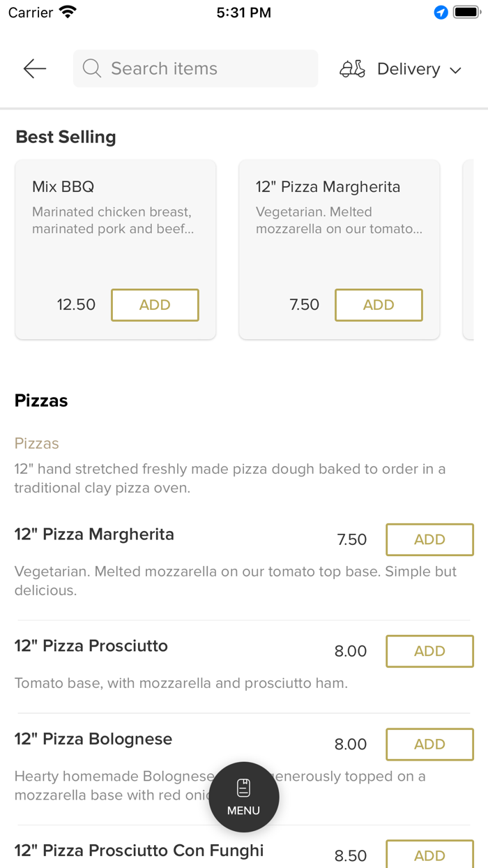The height and width of the screenshot is (868, 488).
Task: Add 12" Pizza Prosciutto to order
Action: pyautogui.click(x=429, y=651)
